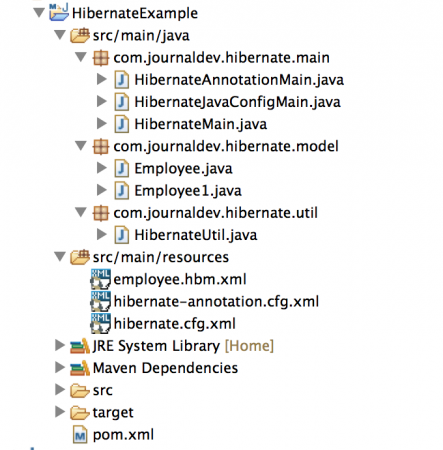Viewport: 443px width, 450px height.
Task: Expand the Maven Dependencies node
Action: point(60,367)
